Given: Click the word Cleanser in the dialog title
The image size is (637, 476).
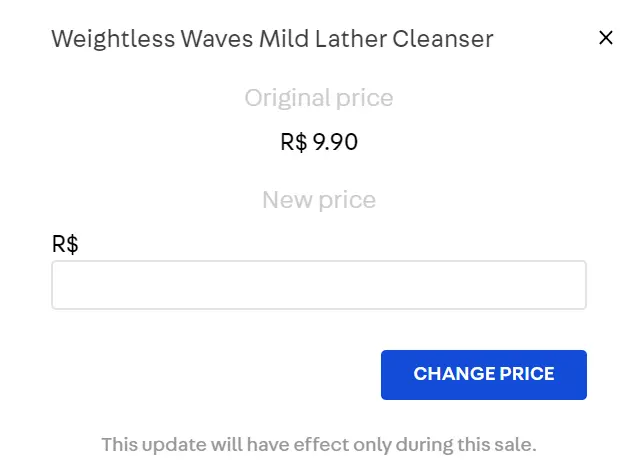Looking at the screenshot, I should 445,39.
